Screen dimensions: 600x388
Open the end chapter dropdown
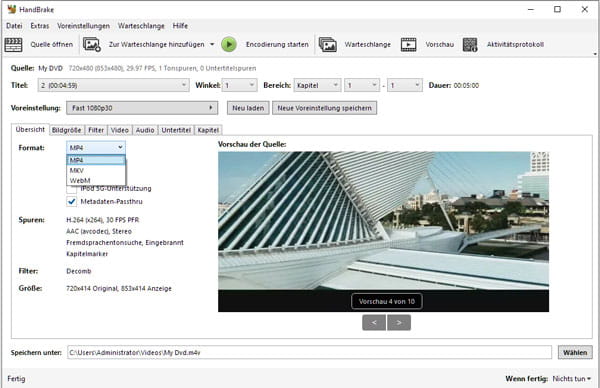[405, 85]
